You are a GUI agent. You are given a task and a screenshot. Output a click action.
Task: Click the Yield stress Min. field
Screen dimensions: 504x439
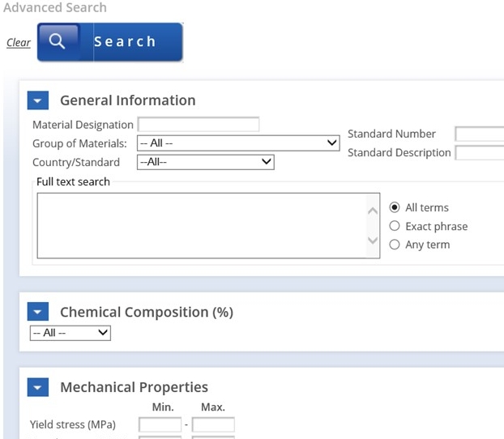click(x=160, y=424)
